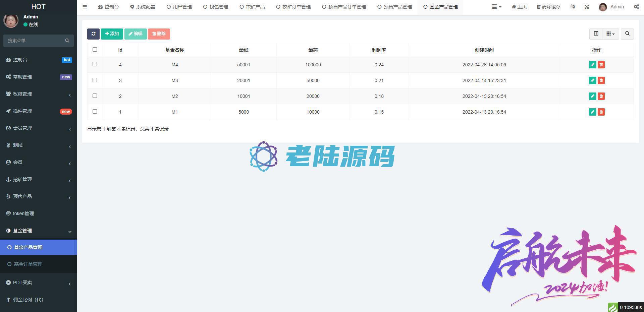
Task: Enter fullscreen mode via expand icon
Action: coord(587,7)
